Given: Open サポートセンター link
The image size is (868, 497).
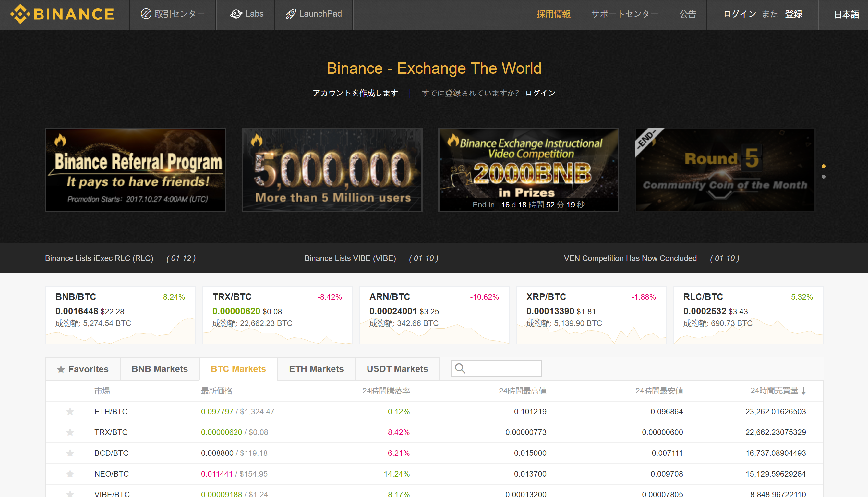Looking at the screenshot, I should point(625,14).
